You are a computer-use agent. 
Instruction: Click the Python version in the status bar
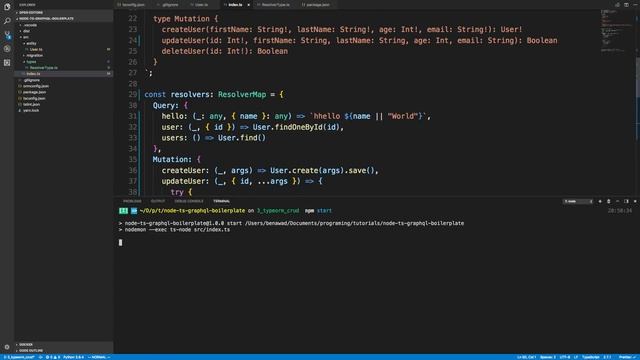(73, 357)
